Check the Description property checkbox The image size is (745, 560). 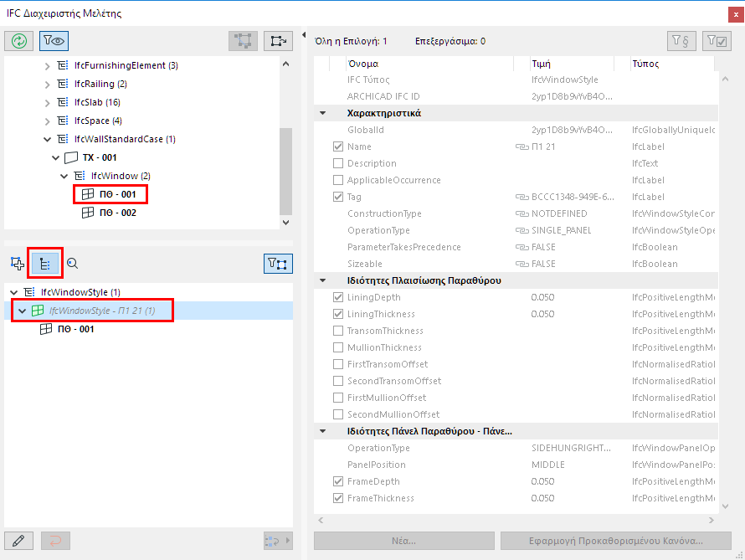coord(338,163)
